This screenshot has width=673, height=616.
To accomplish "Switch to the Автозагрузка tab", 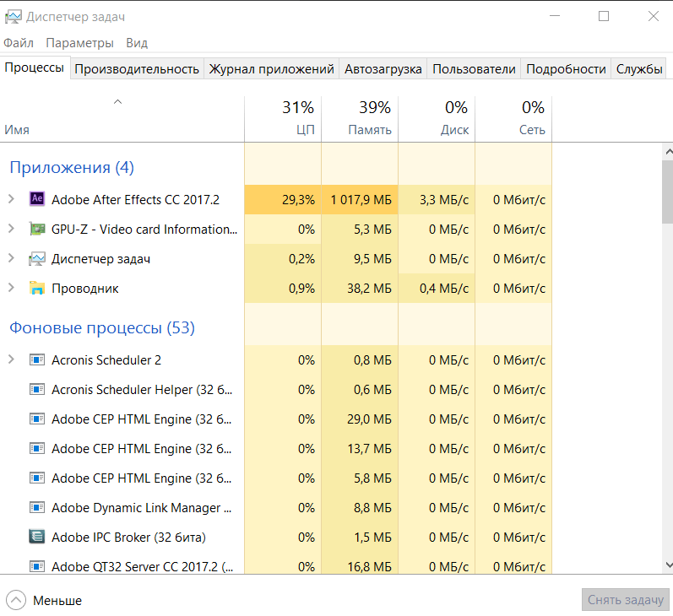I will coord(383,69).
